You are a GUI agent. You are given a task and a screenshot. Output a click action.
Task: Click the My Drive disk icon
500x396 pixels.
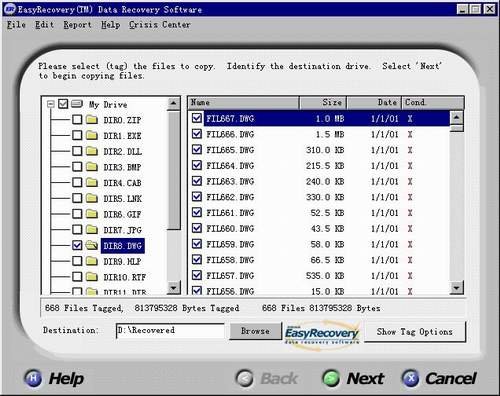point(77,103)
